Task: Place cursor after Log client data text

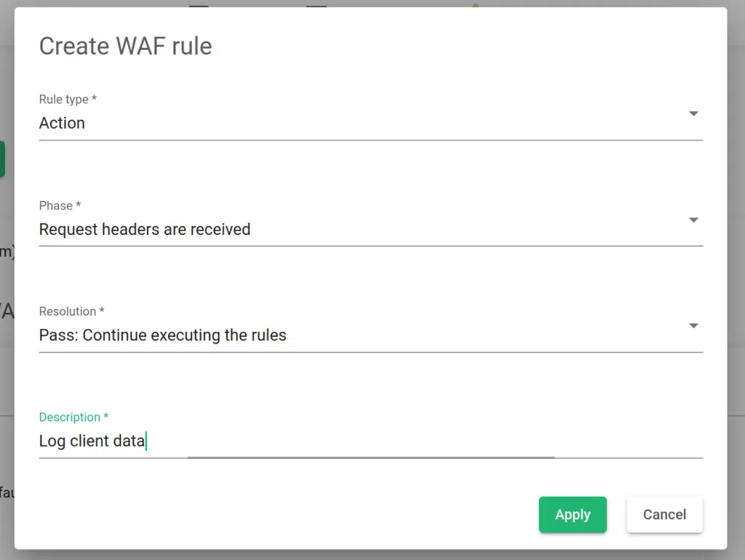Action: click(x=146, y=440)
